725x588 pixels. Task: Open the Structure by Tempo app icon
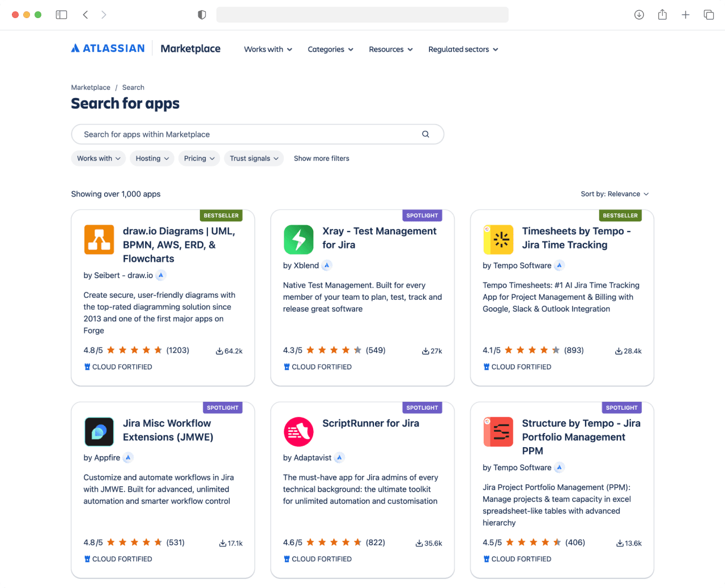(x=498, y=432)
